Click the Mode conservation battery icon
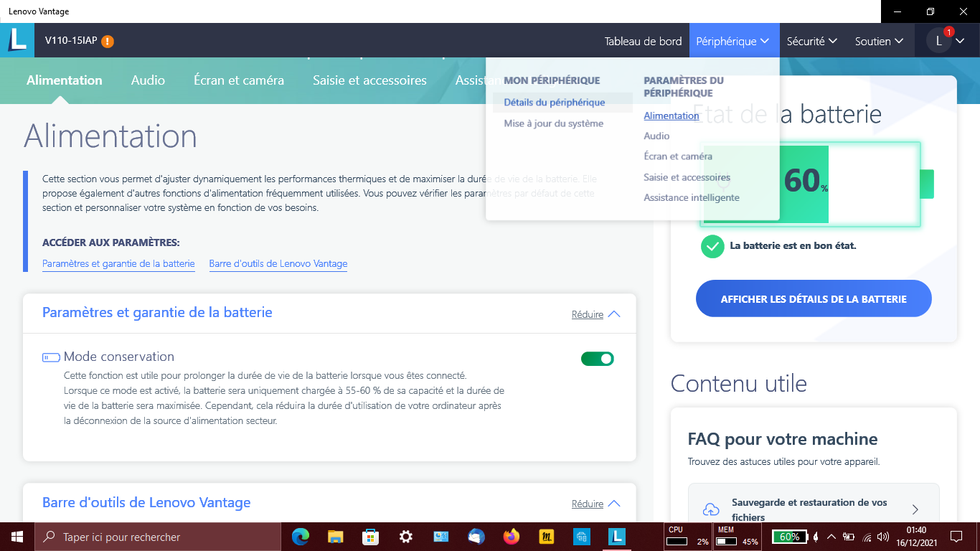Screen dimensions: 980x551 [x=51, y=357]
